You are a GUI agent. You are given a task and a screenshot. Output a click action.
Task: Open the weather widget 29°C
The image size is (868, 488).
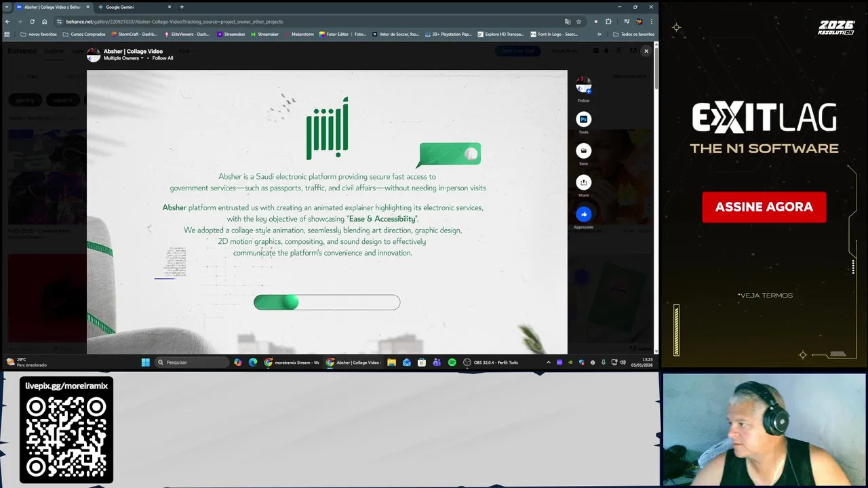pos(26,362)
